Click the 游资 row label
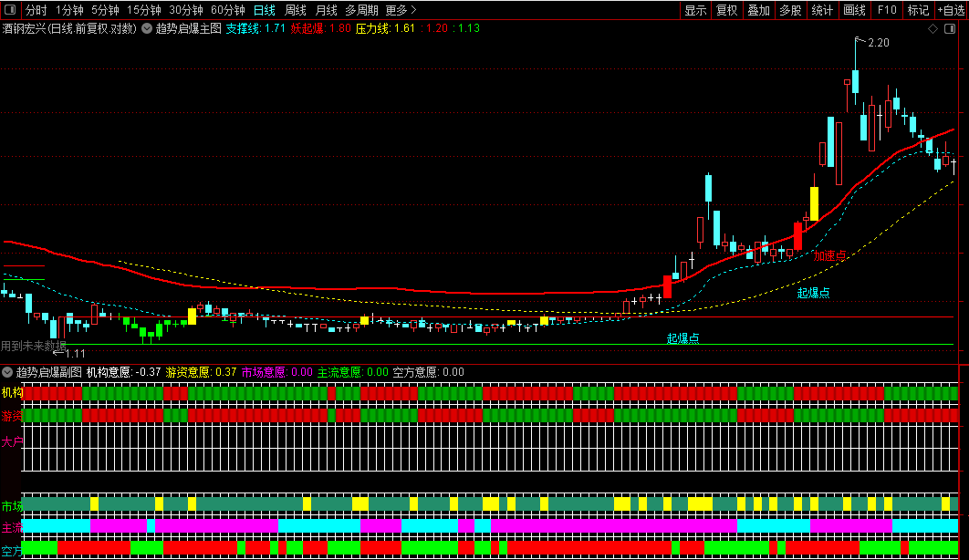 pos(12,416)
